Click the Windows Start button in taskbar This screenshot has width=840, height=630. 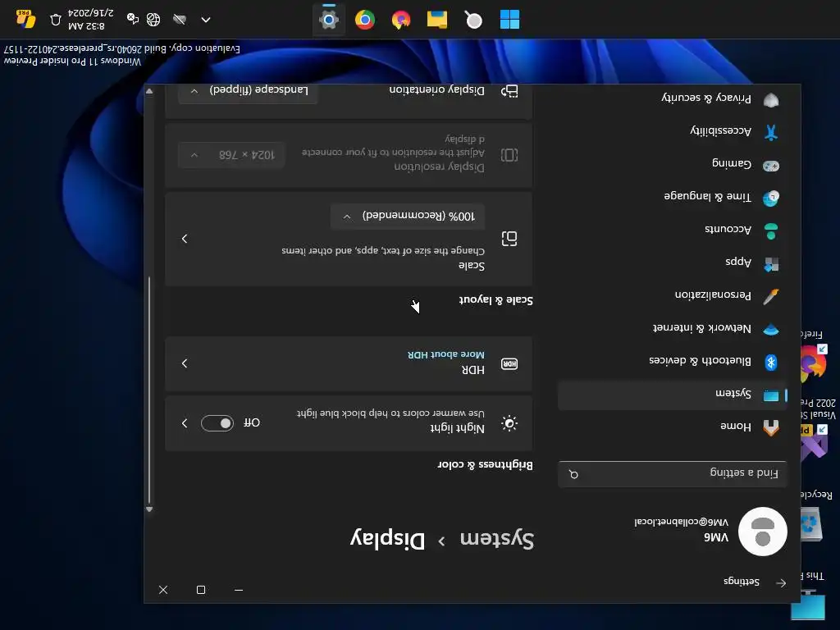click(509, 20)
